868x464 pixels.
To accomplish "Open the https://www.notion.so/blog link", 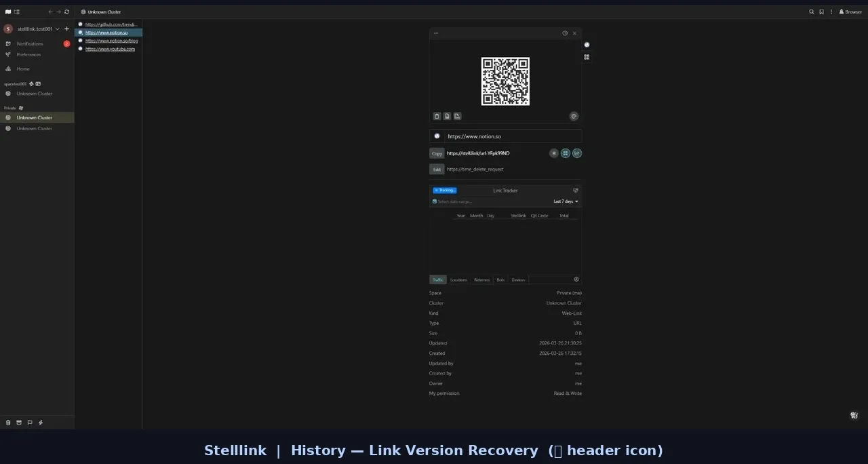I will [112, 41].
